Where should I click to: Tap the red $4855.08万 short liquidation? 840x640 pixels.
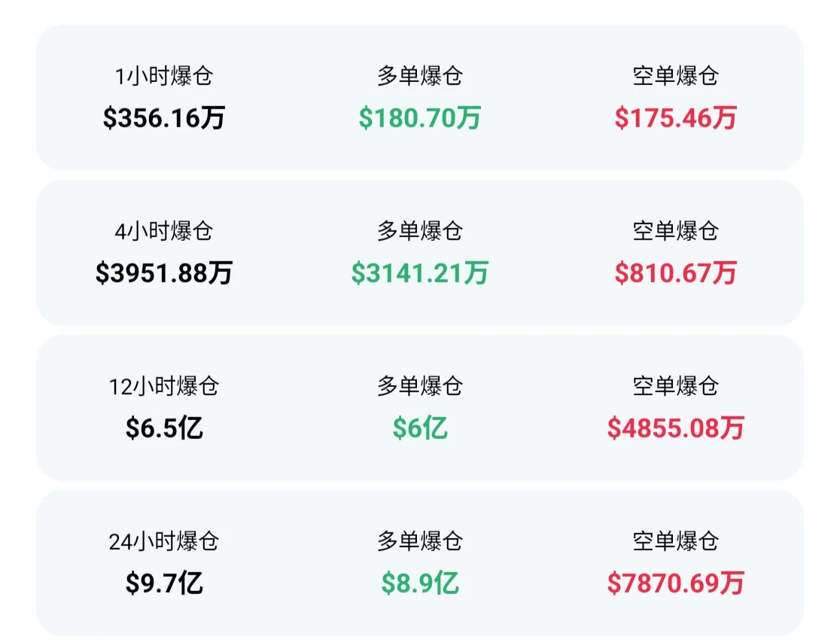[x=675, y=428]
